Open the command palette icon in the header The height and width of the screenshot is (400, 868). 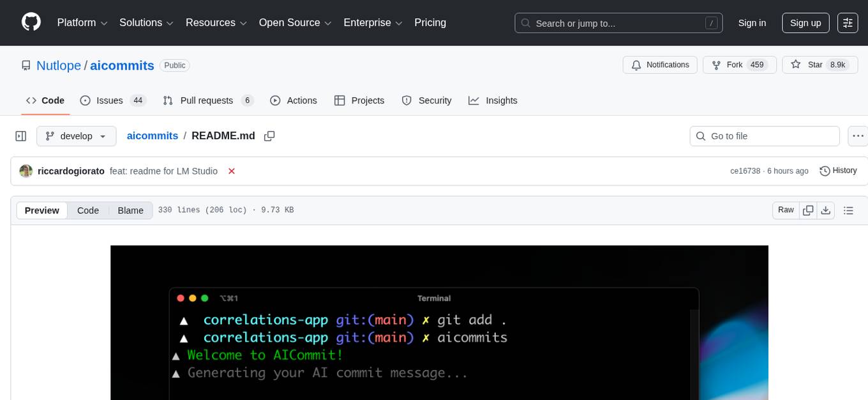coord(848,23)
